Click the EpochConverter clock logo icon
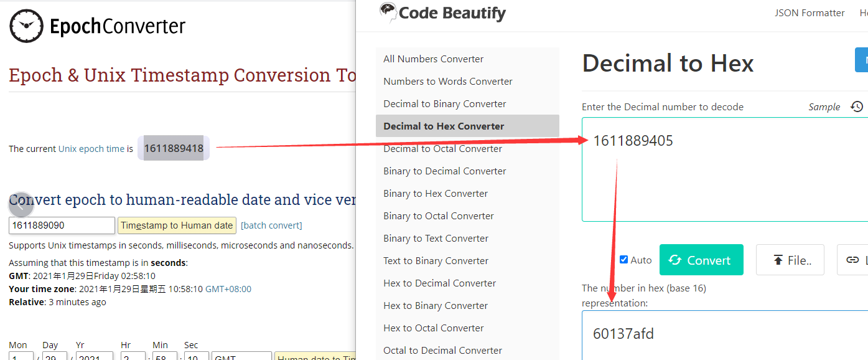Screen dimensions: 868x360 [x=26, y=26]
